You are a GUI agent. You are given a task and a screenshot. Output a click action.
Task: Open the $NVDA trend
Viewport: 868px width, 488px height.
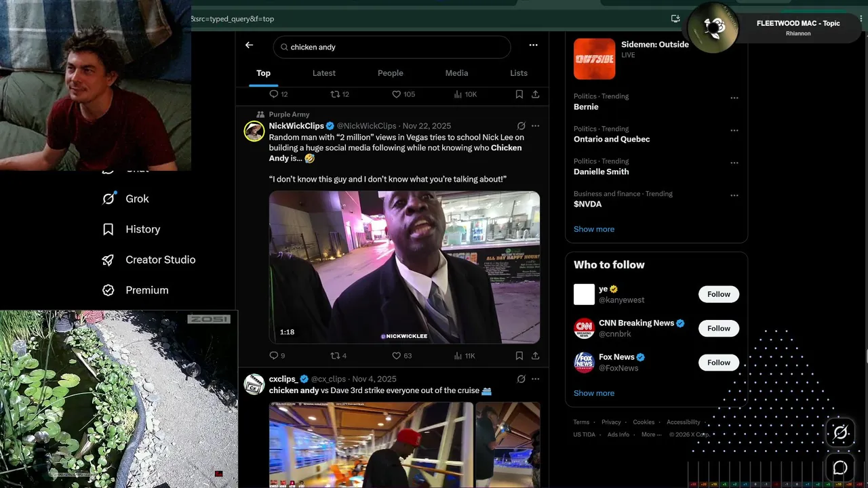click(587, 204)
